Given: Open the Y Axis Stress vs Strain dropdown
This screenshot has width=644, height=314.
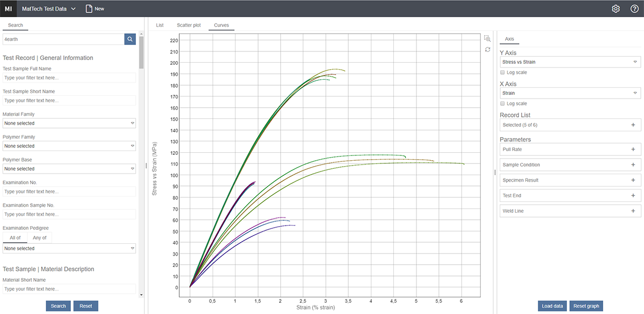Looking at the screenshot, I should coord(570,62).
